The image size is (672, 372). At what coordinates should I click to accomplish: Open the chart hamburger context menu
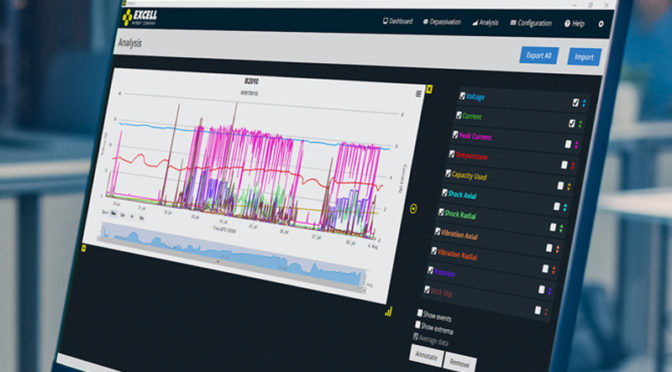(419, 94)
